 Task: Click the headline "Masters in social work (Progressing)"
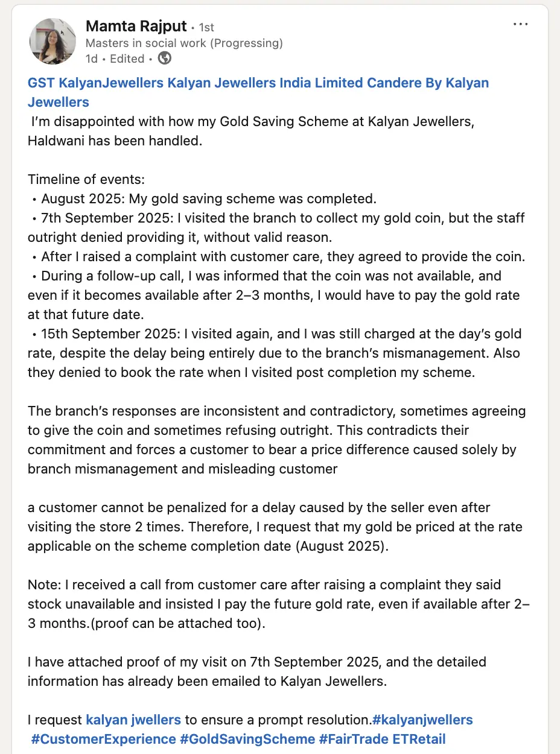(x=184, y=43)
